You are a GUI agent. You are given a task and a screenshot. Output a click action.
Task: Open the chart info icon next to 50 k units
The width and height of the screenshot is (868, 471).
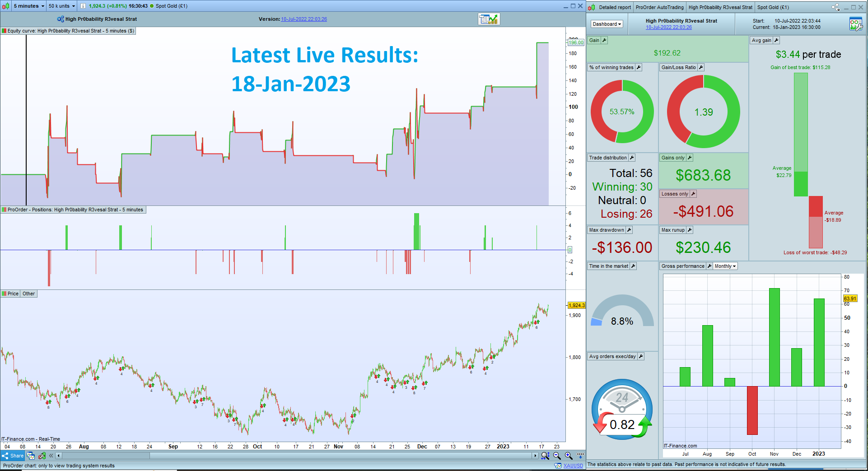click(83, 6)
